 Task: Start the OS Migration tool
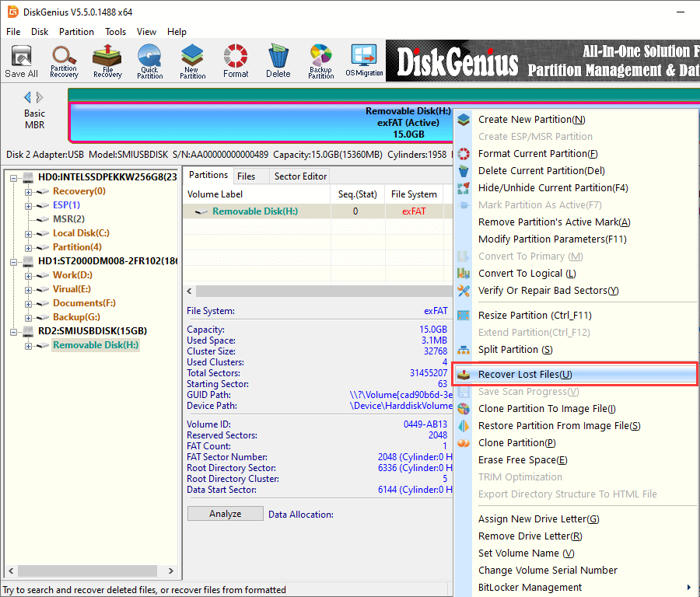pyautogui.click(x=364, y=61)
